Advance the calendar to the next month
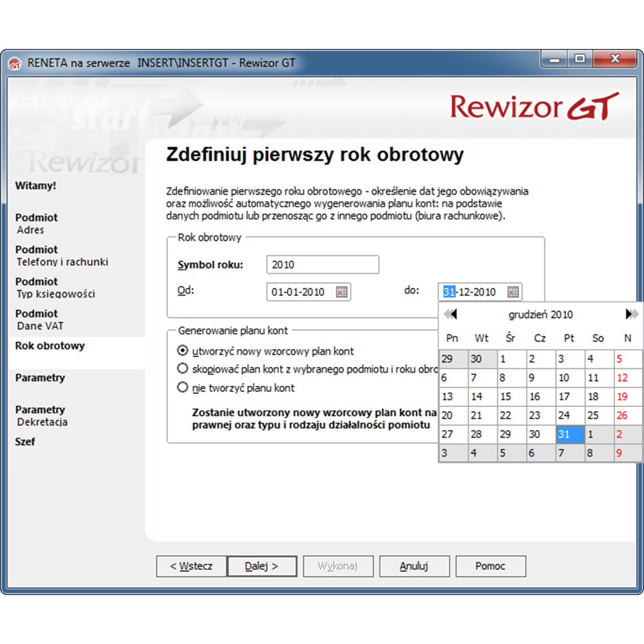Viewport: 644px width, 644px height. (x=632, y=314)
